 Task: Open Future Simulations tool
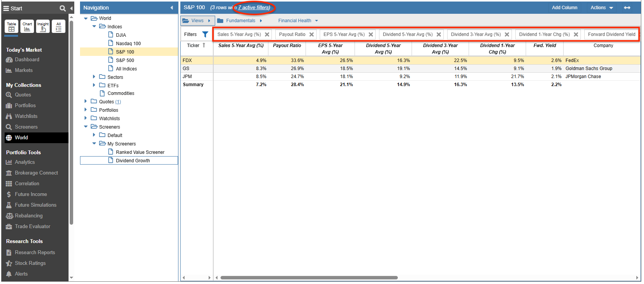pos(36,205)
